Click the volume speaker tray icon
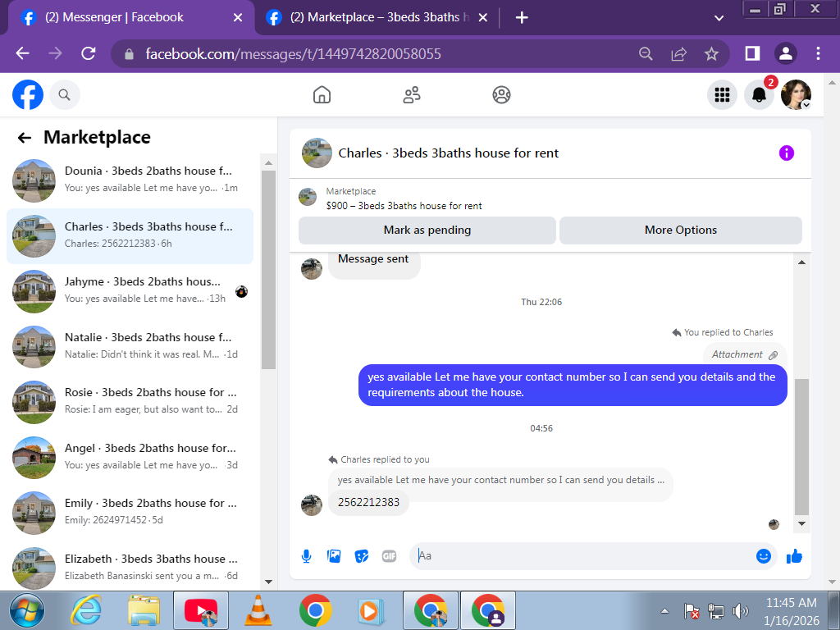This screenshot has height=630, width=840. pos(741,611)
